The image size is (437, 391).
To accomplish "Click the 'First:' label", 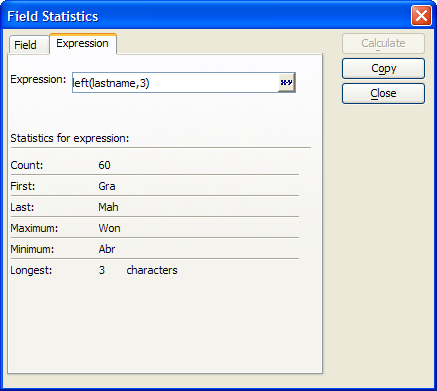I will point(23,186).
